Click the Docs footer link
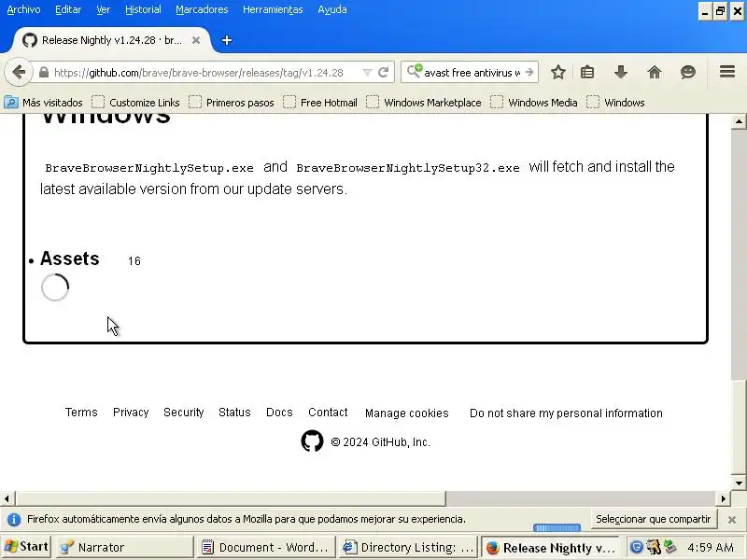747x560 pixels. pyautogui.click(x=279, y=413)
